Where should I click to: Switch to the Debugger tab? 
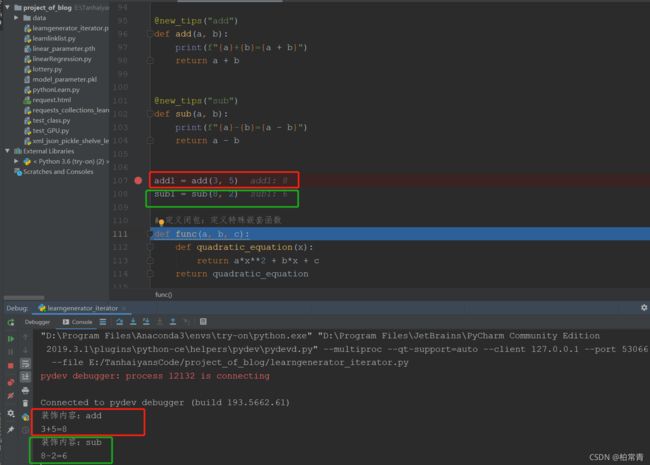(x=37, y=322)
